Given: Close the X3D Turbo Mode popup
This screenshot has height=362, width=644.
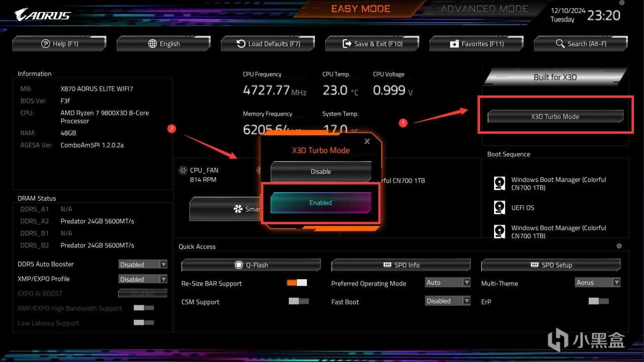Looking at the screenshot, I should [367, 142].
